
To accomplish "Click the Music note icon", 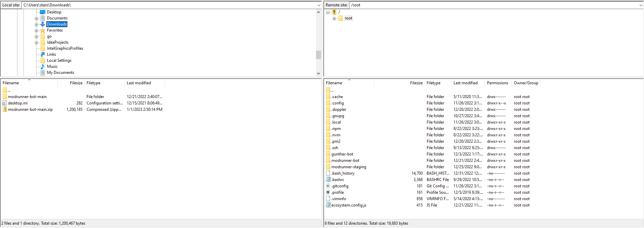I will pos(43,66).
